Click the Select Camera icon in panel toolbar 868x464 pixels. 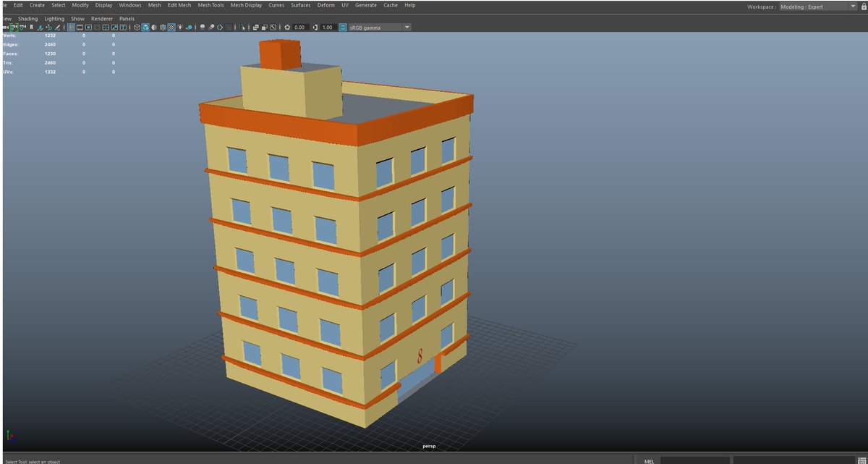tap(5, 28)
